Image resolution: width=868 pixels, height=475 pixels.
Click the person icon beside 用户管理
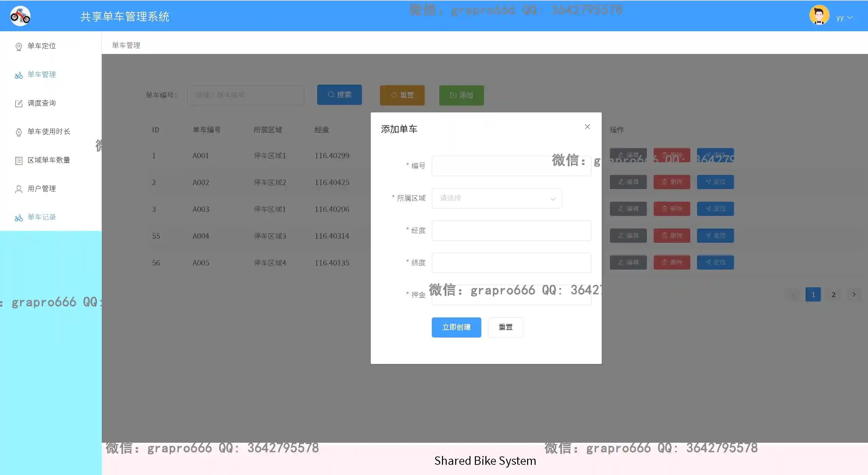coord(19,189)
